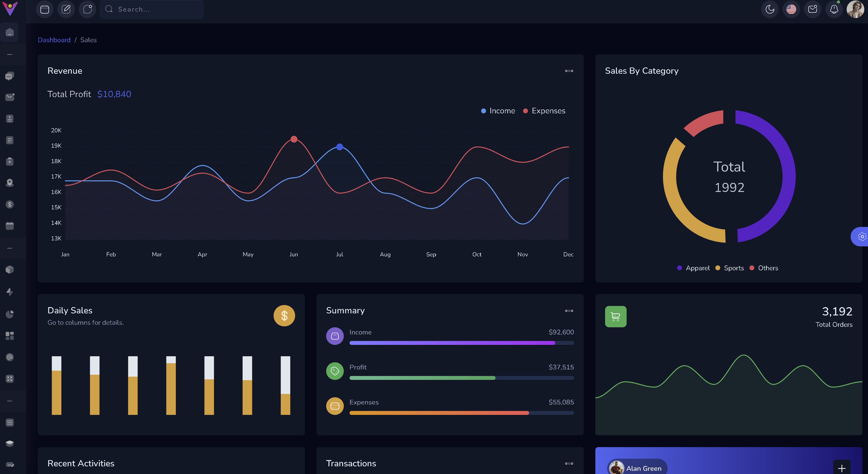Open the settings gear side tab

[862, 237]
